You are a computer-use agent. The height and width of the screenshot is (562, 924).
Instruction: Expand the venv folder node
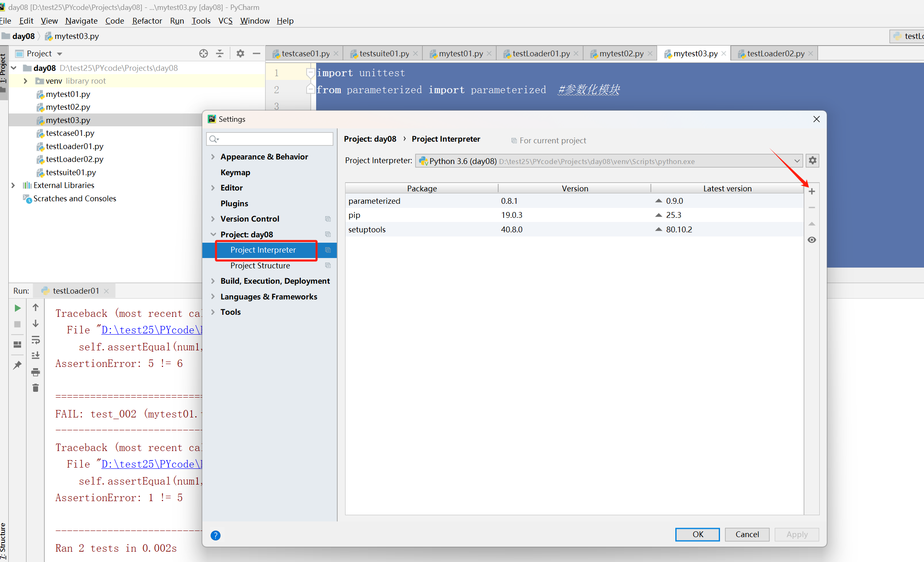pyautogui.click(x=26, y=81)
